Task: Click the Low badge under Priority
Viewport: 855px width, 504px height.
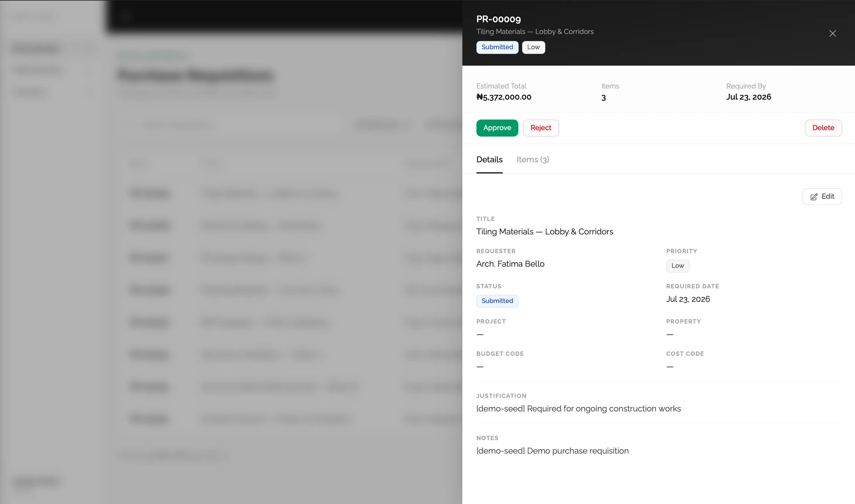Action: 677,265
